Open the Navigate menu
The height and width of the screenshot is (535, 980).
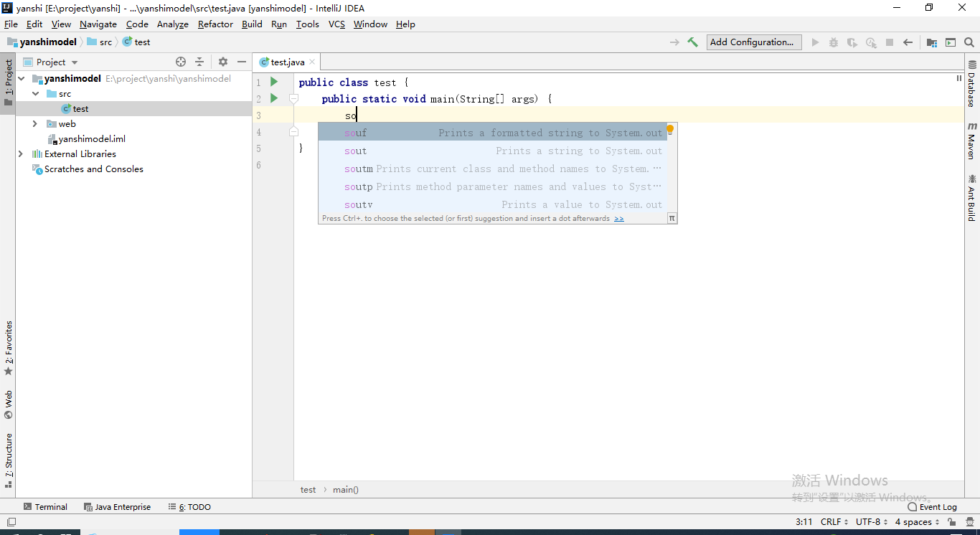click(98, 24)
